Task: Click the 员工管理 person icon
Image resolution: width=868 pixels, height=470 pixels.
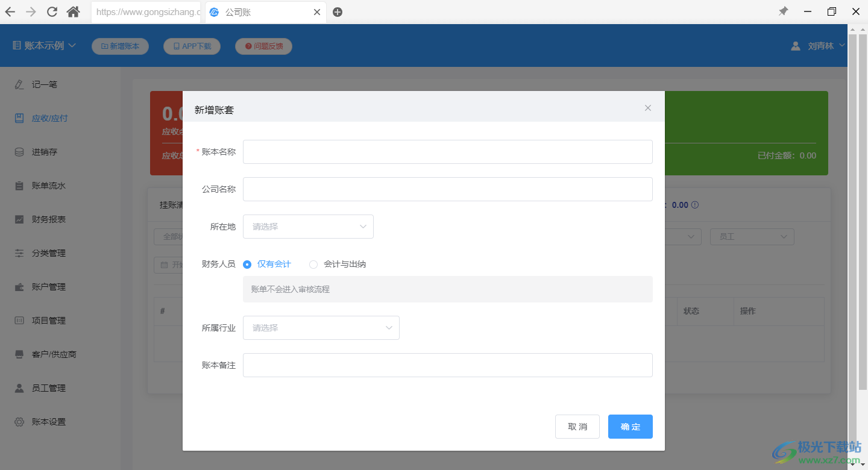Action: (19, 388)
